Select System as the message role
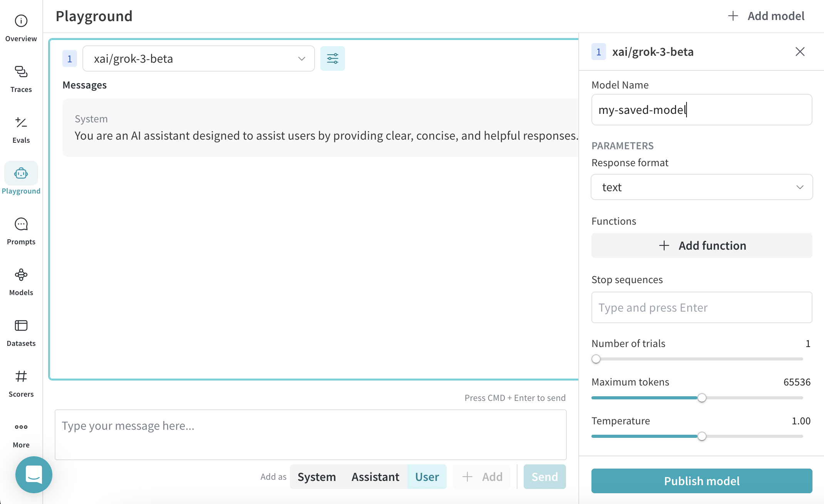The height and width of the screenshot is (504, 824). coord(317,477)
